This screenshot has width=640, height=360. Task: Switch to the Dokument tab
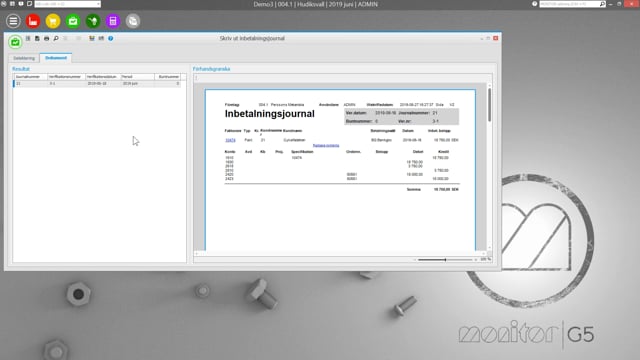pyautogui.click(x=56, y=58)
